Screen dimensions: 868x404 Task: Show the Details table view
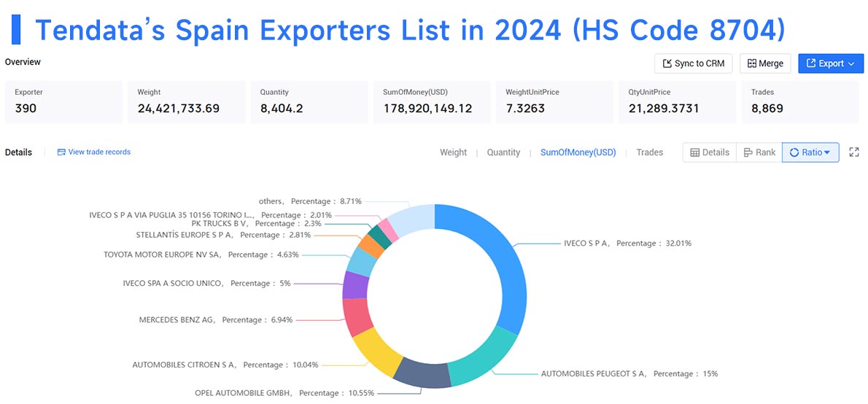710,152
